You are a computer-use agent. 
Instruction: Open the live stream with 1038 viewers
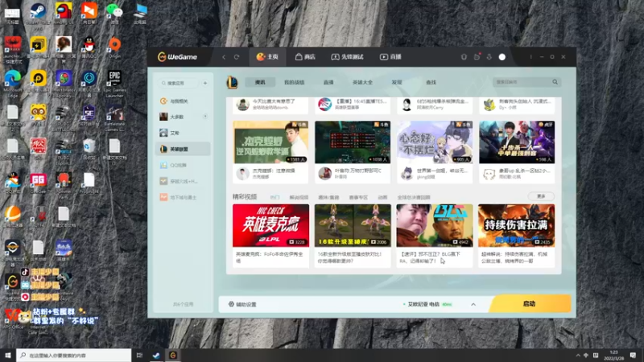pos(353,142)
